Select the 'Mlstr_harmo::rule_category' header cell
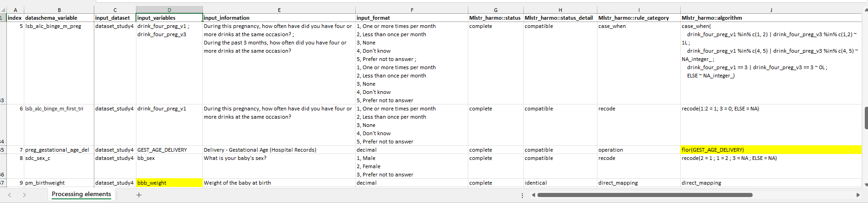The image size is (868, 203). pyautogui.click(x=639, y=18)
